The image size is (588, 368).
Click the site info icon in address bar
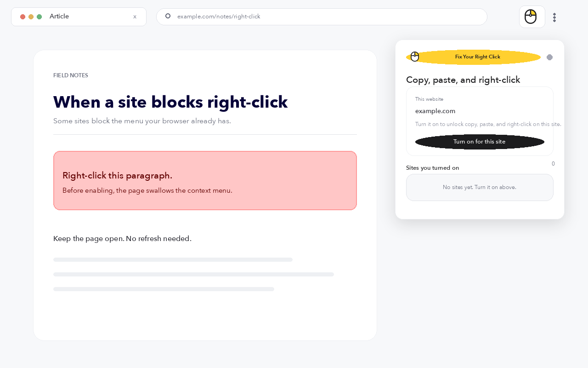[x=168, y=16]
